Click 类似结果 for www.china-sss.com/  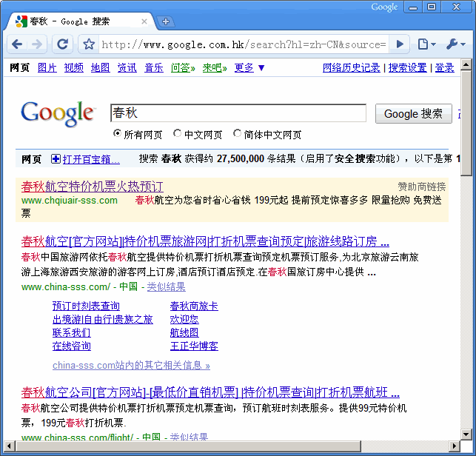point(166,286)
